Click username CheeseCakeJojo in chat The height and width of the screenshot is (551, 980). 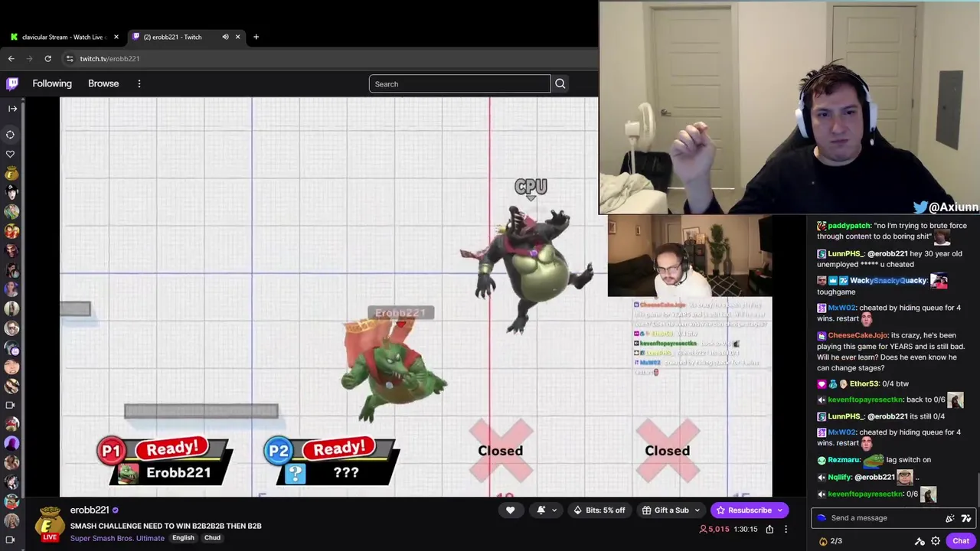(x=858, y=335)
